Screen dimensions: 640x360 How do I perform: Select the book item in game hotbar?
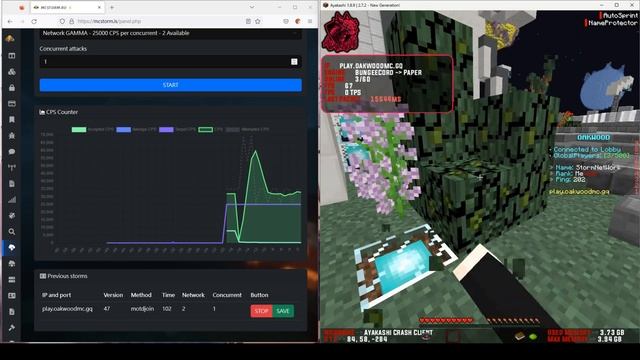coord(519,336)
